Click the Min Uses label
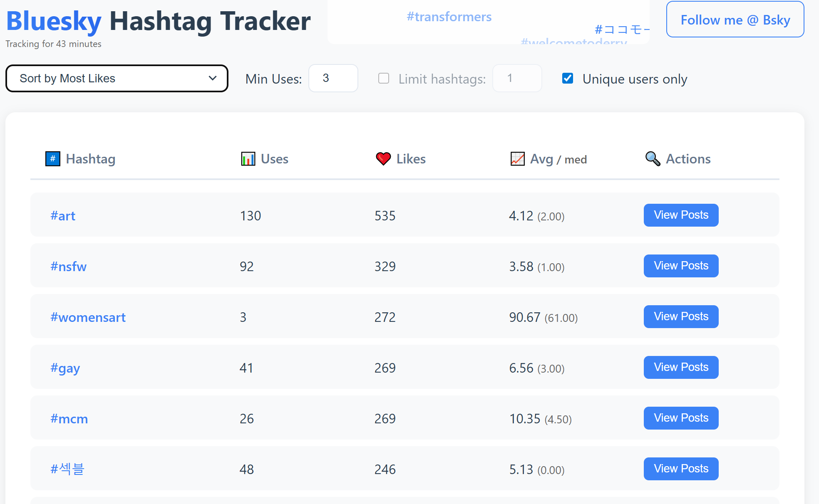This screenshot has width=819, height=504. pyautogui.click(x=273, y=79)
